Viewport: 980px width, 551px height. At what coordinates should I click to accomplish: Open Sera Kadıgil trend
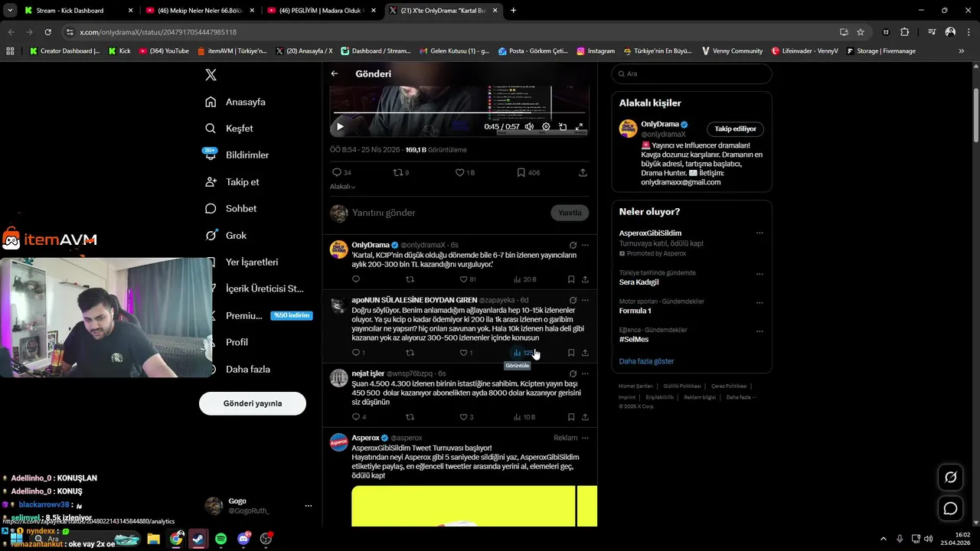coord(639,282)
